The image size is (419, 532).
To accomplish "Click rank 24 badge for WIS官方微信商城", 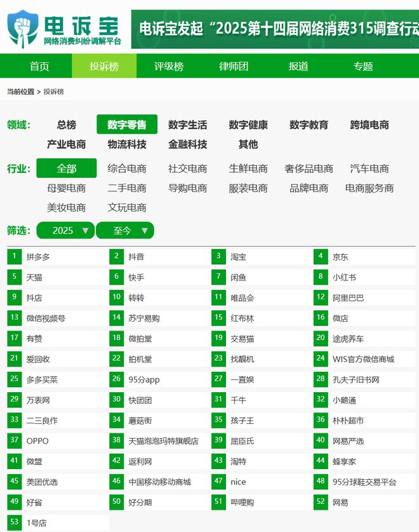I will 321,359.
